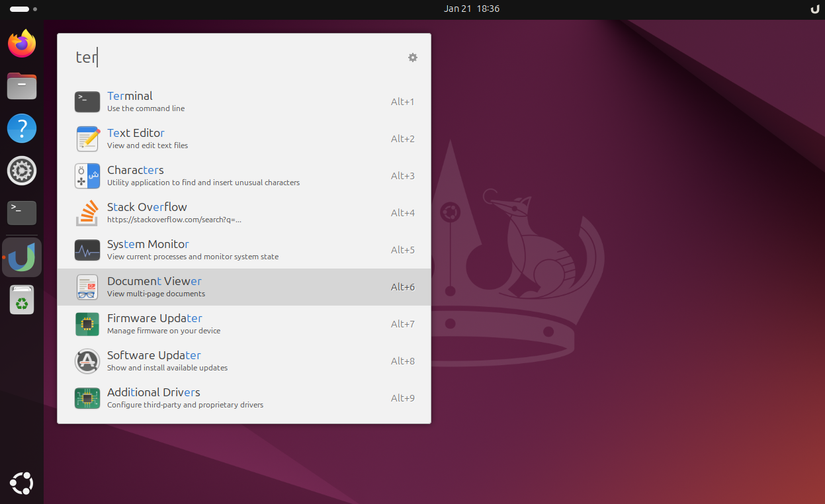Click the Alt+1 shortcut label
825x504 pixels.
coord(403,102)
